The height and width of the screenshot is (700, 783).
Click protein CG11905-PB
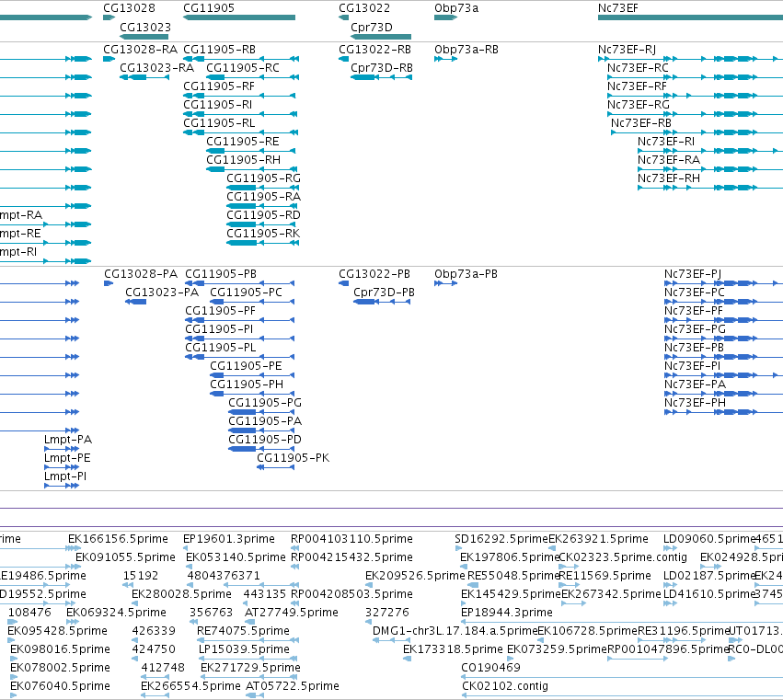click(x=221, y=274)
